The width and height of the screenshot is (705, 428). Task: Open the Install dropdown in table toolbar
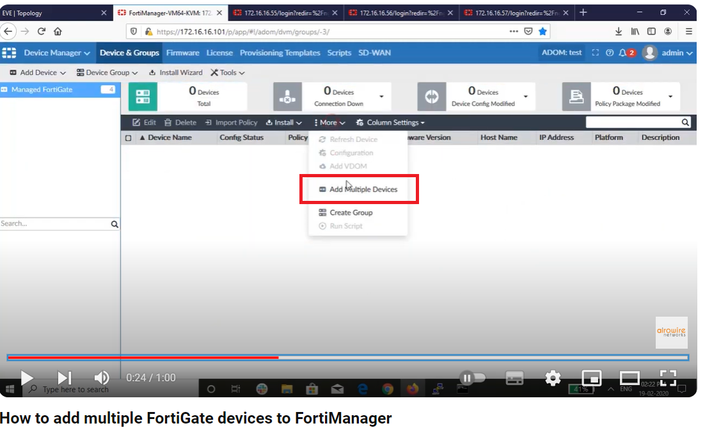pyautogui.click(x=284, y=122)
